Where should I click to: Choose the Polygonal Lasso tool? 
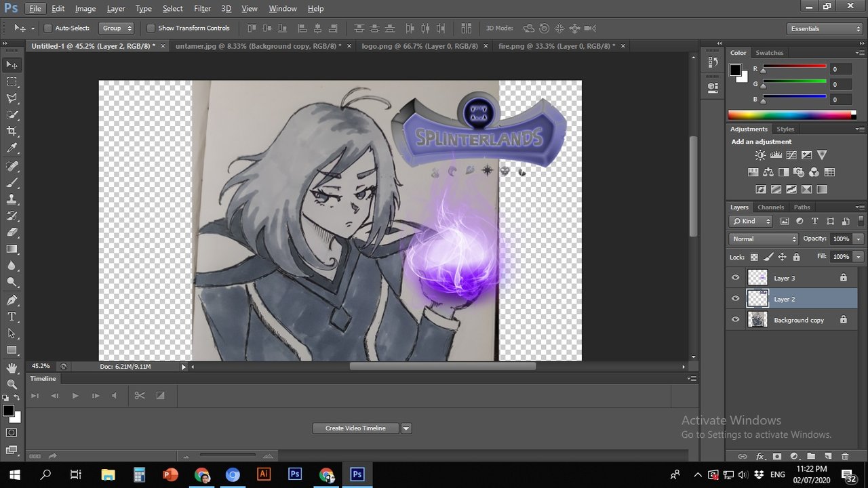point(12,99)
